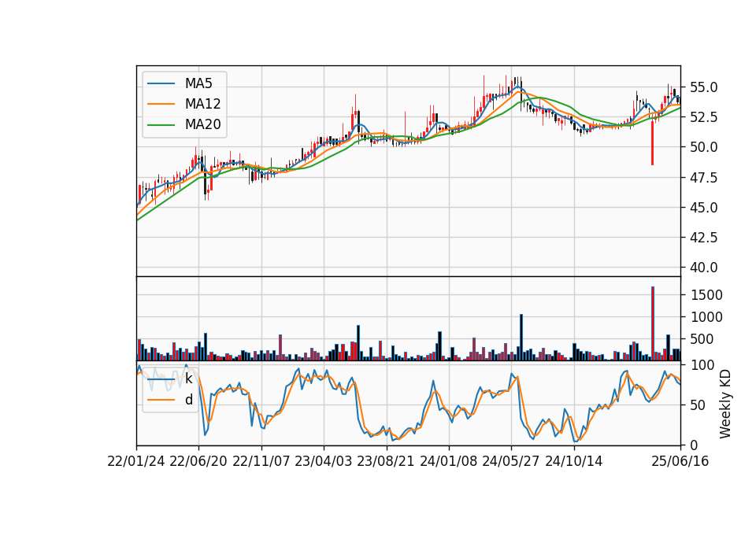Click the 22/01/24 date label

[x=136, y=461]
